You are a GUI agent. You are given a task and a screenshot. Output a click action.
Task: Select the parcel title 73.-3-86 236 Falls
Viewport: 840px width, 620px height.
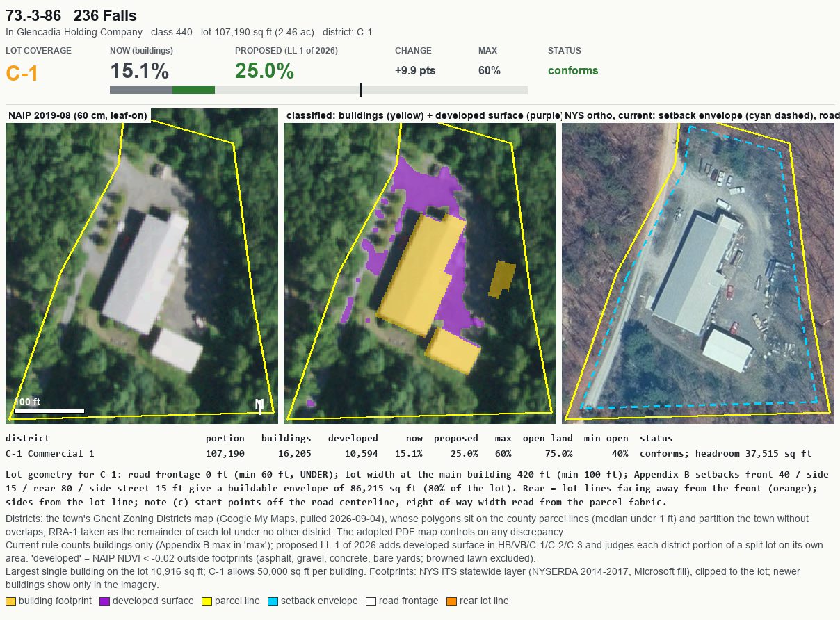(71, 16)
